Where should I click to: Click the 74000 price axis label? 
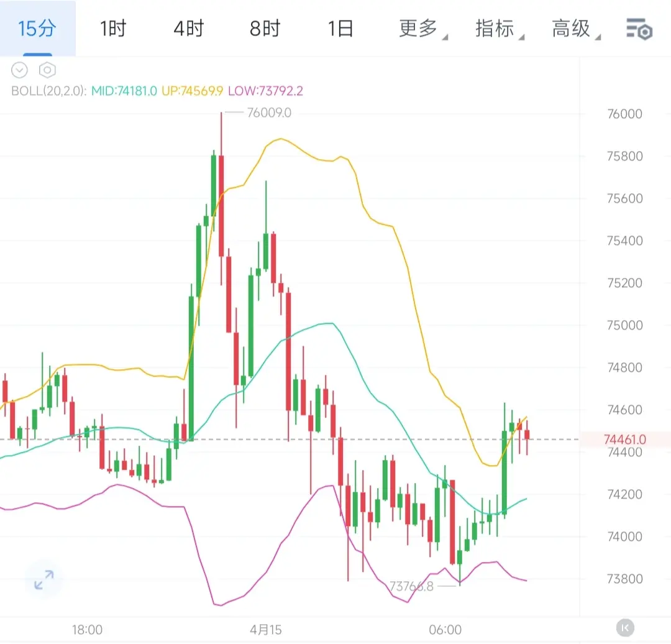(x=625, y=536)
